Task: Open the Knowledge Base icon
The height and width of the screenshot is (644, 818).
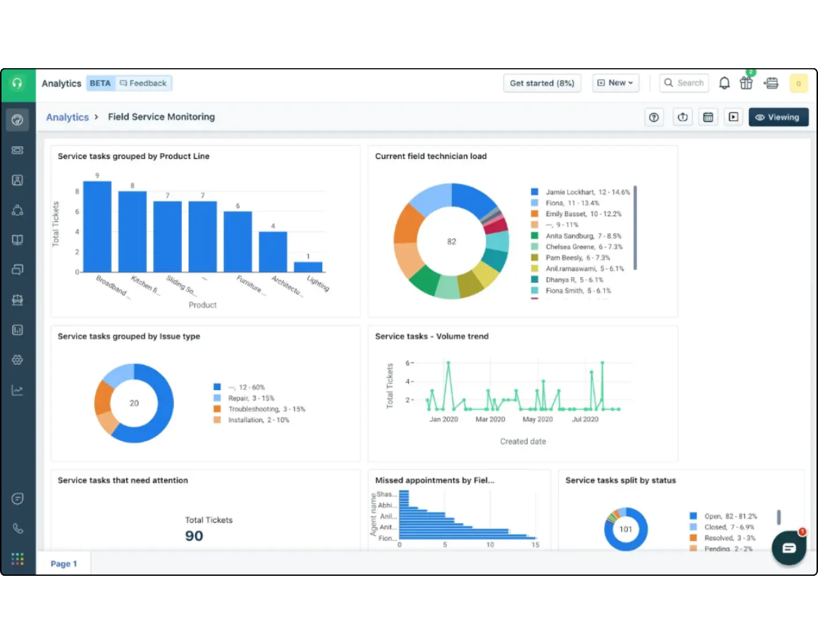Action: coord(17,239)
